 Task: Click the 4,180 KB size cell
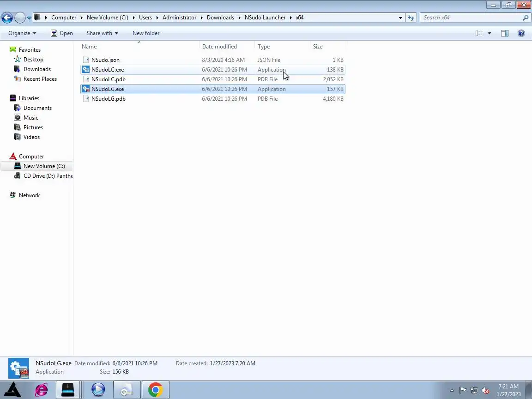coord(333,99)
